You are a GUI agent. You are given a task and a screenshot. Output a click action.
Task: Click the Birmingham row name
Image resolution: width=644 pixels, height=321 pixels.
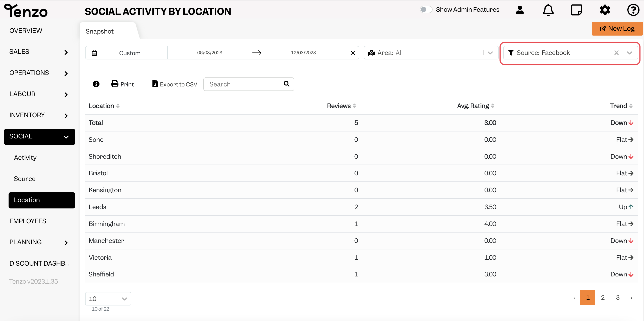[107, 224]
